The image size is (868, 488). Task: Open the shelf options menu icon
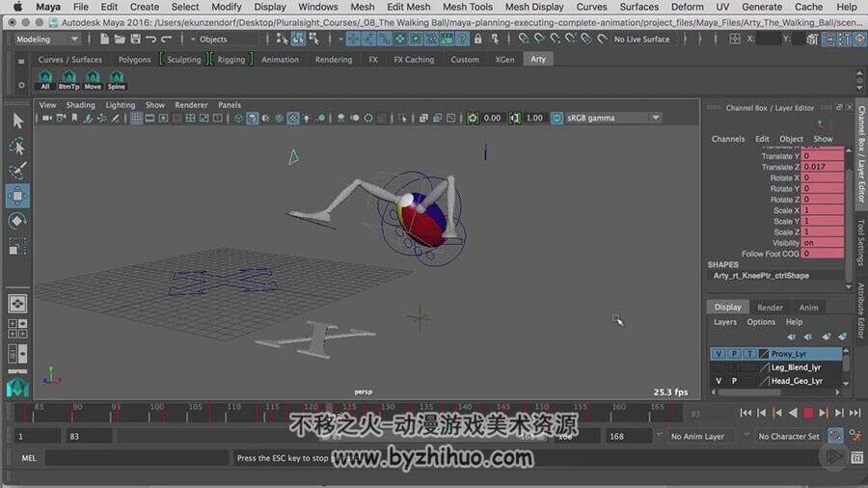(x=21, y=85)
